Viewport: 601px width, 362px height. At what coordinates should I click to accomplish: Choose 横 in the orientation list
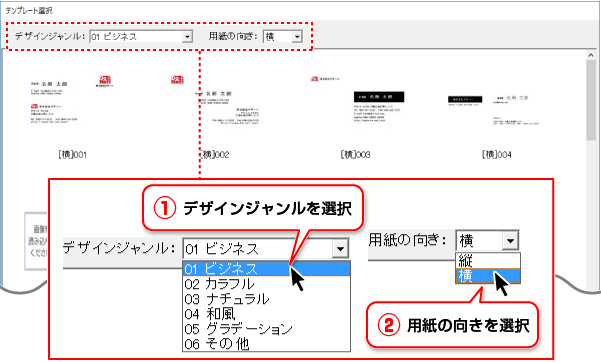488,276
